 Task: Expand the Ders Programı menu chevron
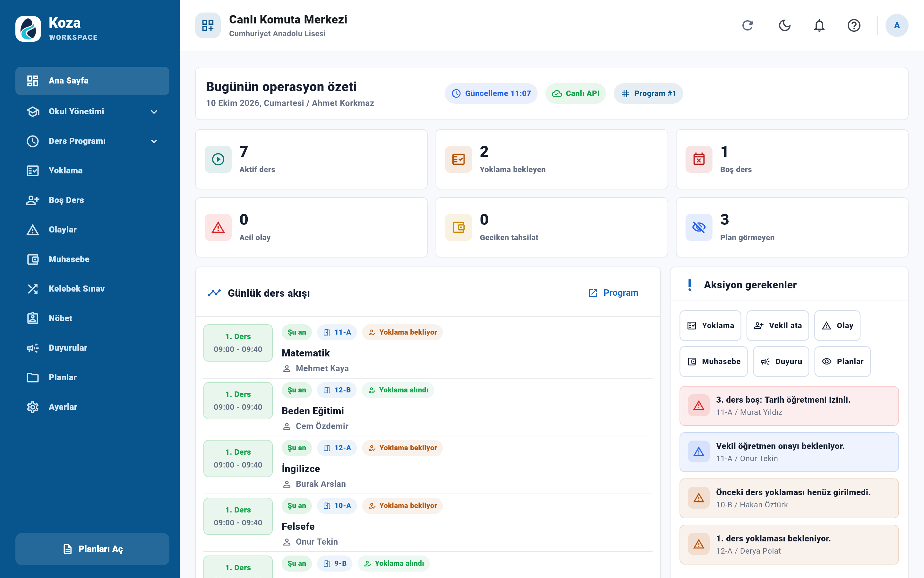(154, 141)
